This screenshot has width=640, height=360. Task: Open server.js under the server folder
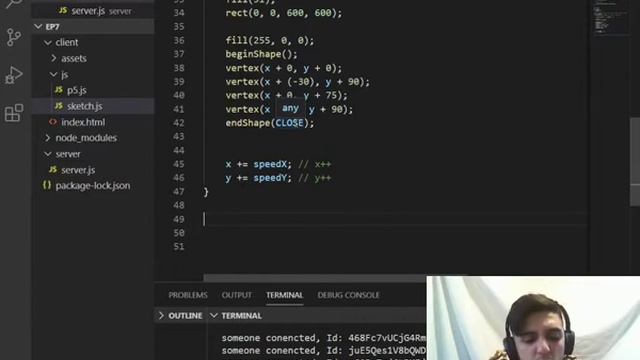(78, 170)
